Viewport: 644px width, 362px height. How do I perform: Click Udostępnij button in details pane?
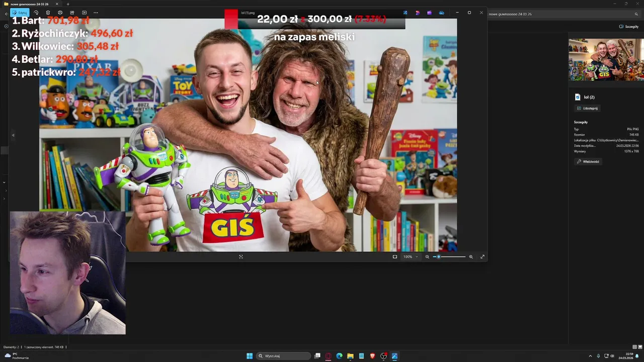point(588,108)
